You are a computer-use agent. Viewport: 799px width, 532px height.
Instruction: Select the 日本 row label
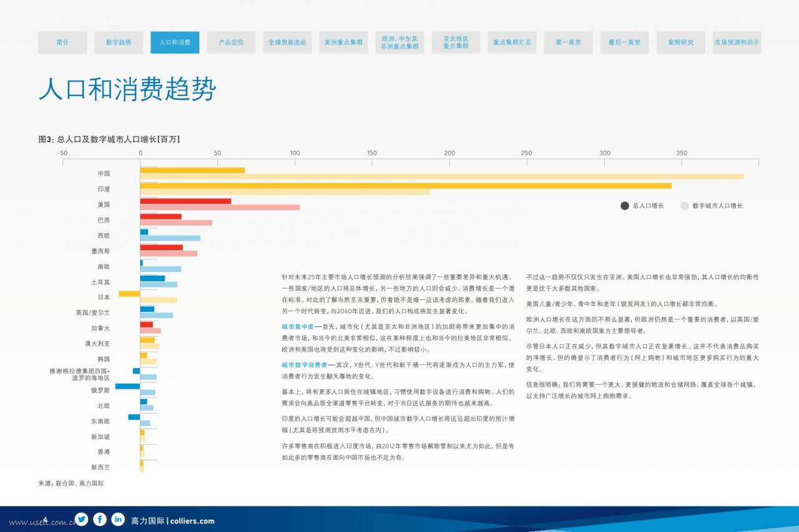[104, 297]
